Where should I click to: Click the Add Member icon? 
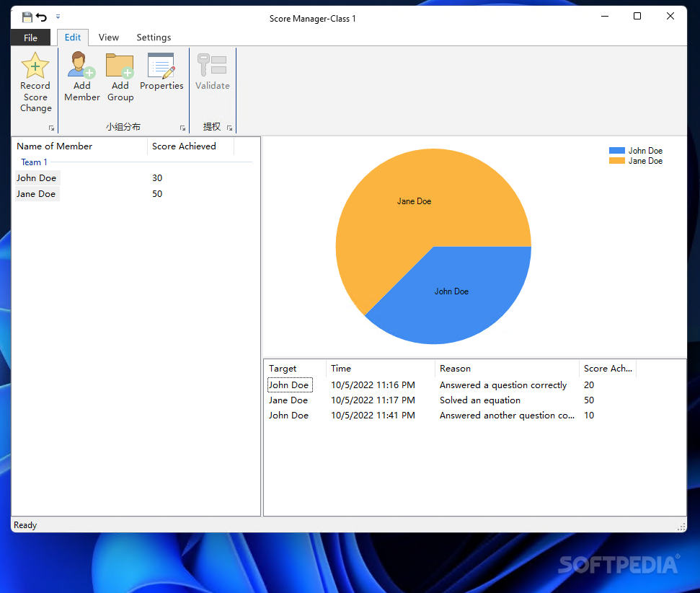point(81,65)
